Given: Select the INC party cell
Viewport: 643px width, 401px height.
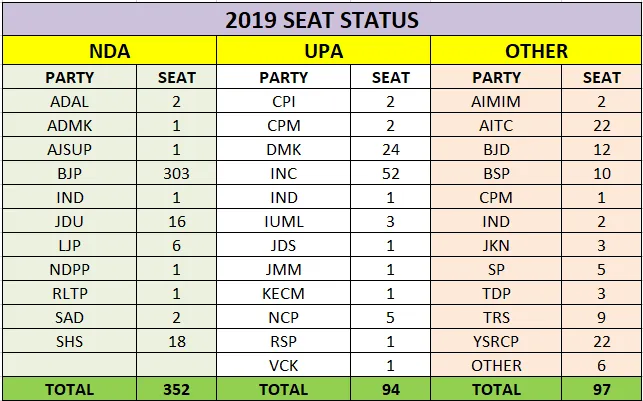Looking at the screenshot, I should (x=283, y=172).
